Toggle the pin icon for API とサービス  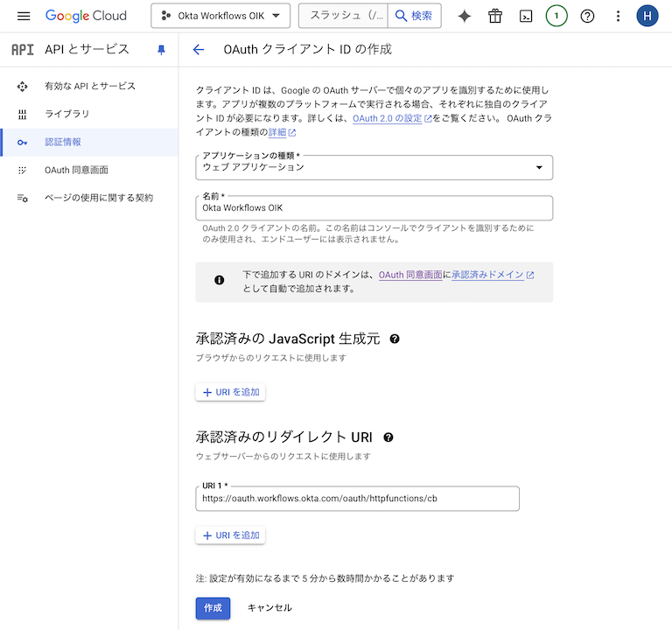point(161,50)
